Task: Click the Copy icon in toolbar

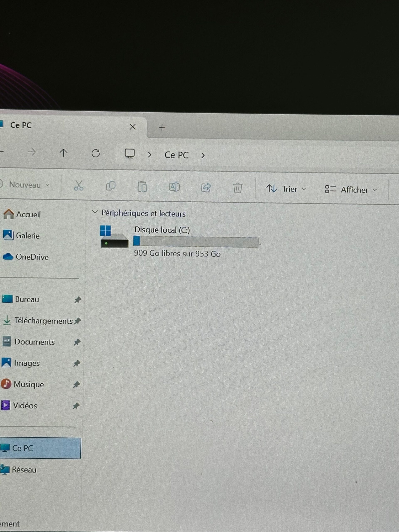Action: 111,186
